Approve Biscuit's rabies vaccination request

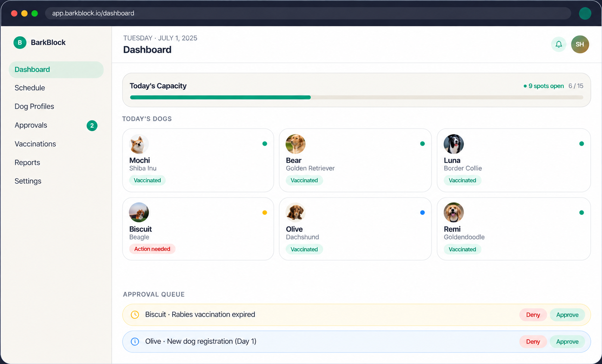click(x=567, y=315)
